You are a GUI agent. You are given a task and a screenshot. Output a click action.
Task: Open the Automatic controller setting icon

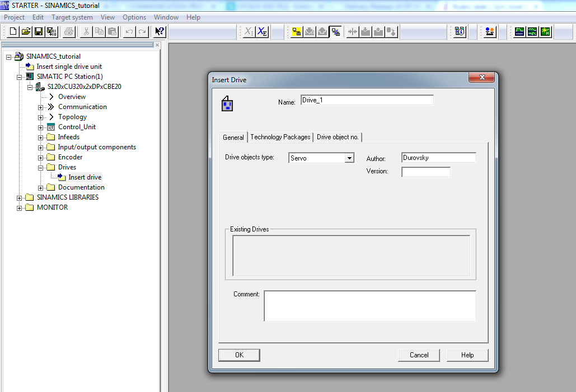point(546,31)
